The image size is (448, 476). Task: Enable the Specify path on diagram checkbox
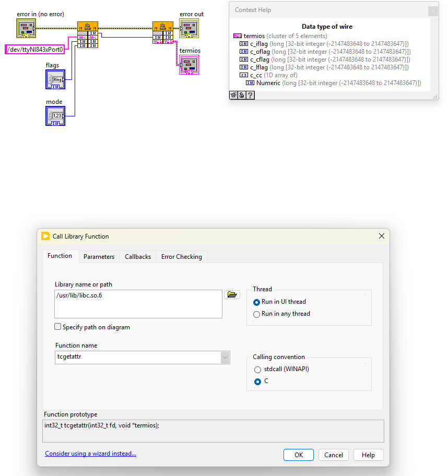pos(58,327)
